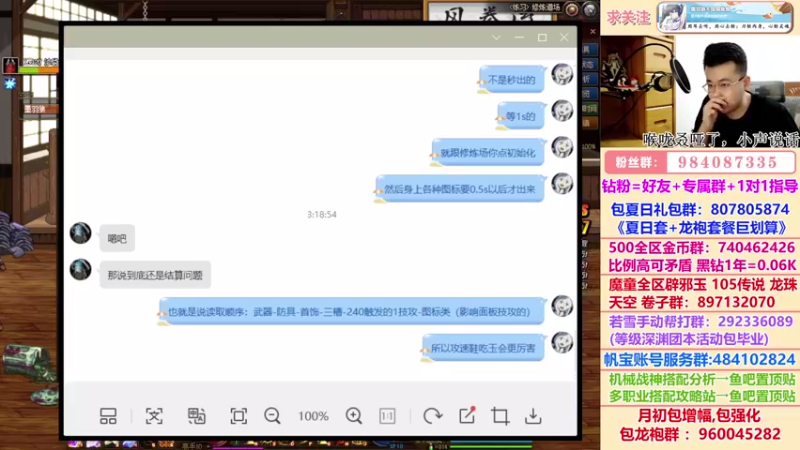This screenshot has width=800, height=450.
Task: Select the crop tool
Action: pyautogui.click(x=500, y=416)
